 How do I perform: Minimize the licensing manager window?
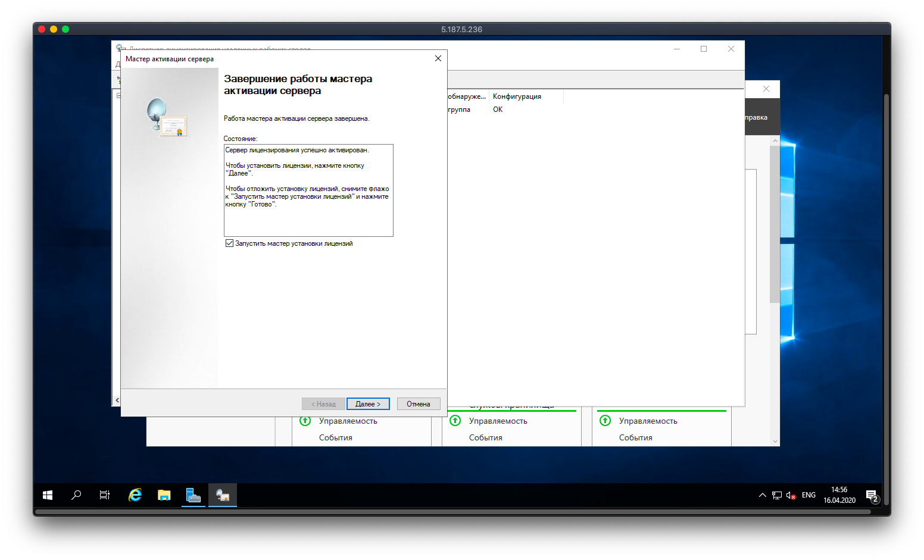tap(677, 49)
